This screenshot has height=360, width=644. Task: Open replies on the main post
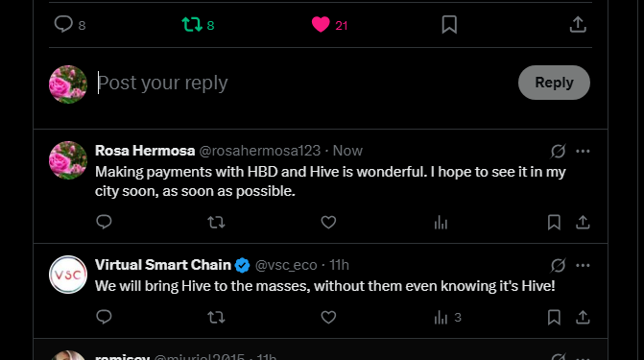63,24
